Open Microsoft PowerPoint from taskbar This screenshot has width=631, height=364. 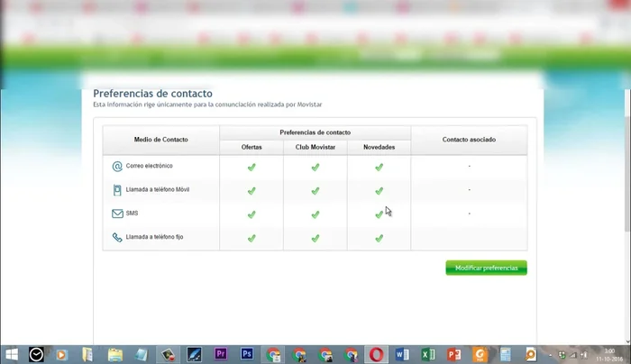(x=453, y=354)
